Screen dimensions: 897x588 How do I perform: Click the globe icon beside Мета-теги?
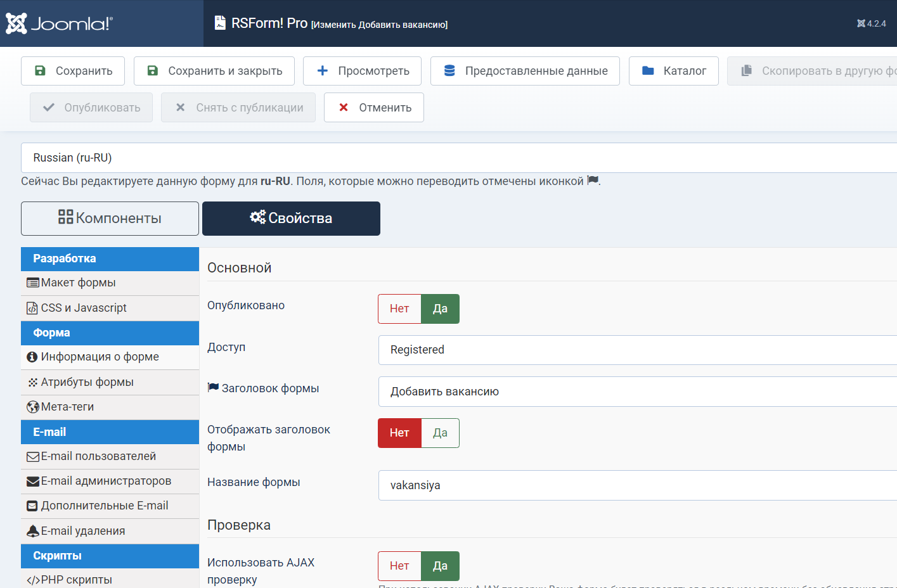point(33,407)
